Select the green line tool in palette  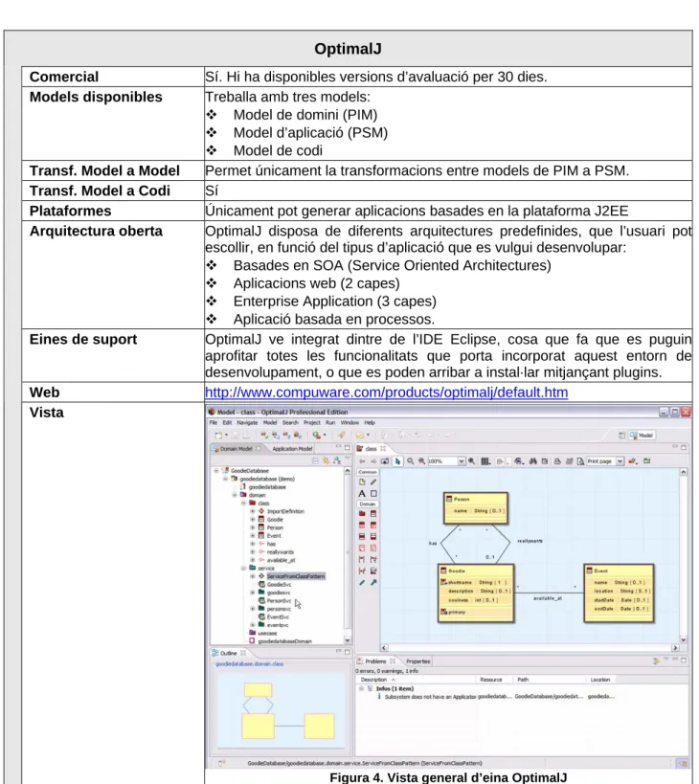362,583
